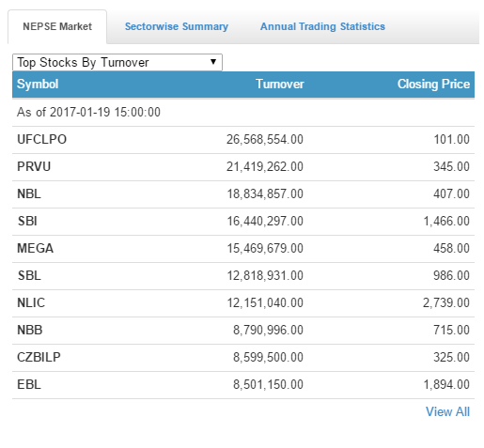
Task: Click the NBL stock symbol
Action: coord(29,193)
